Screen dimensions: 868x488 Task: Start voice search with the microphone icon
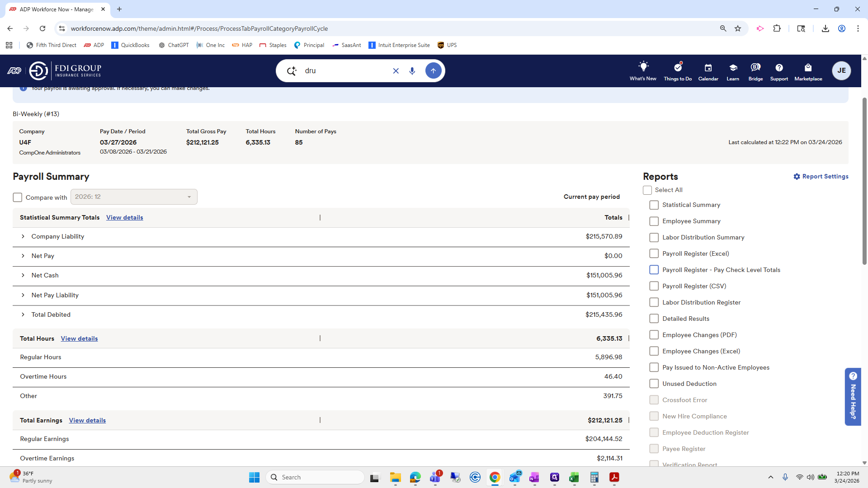click(412, 70)
